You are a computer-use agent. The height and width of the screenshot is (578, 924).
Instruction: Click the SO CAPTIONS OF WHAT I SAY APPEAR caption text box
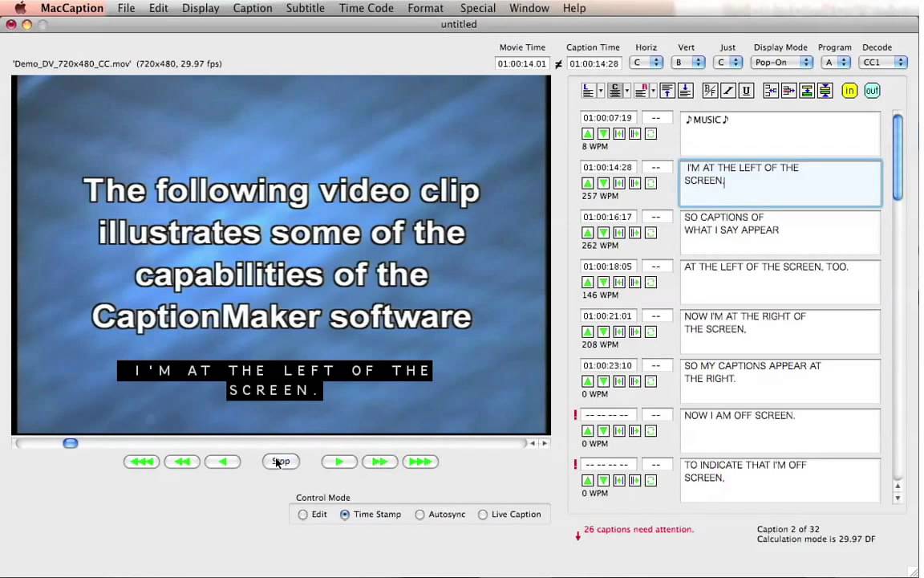[780, 232]
